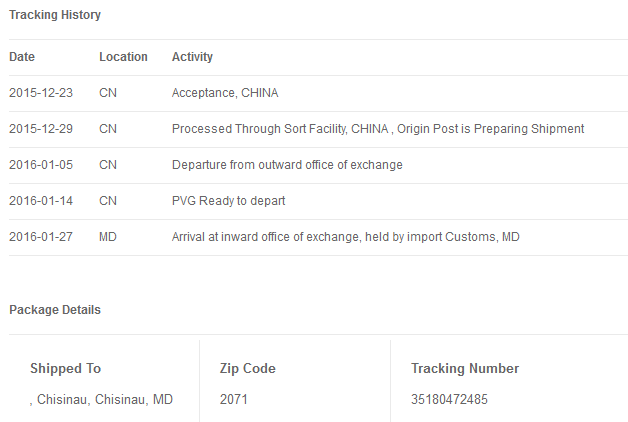Click the Package Details heading

click(55, 310)
